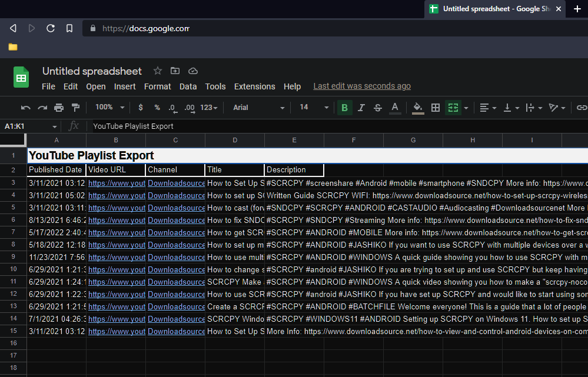Image resolution: width=588 pixels, height=377 pixels.
Task: Toggle Italic formatting
Action: tap(361, 108)
